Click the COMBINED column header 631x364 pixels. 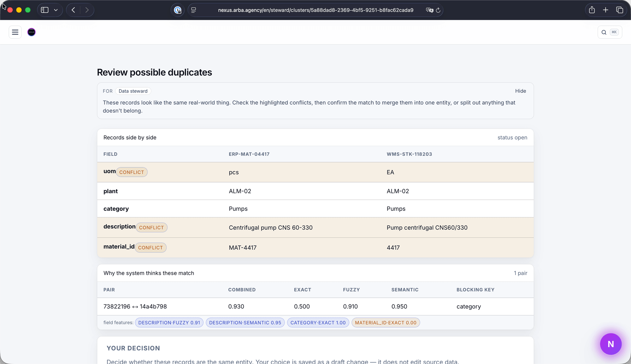click(242, 290)
